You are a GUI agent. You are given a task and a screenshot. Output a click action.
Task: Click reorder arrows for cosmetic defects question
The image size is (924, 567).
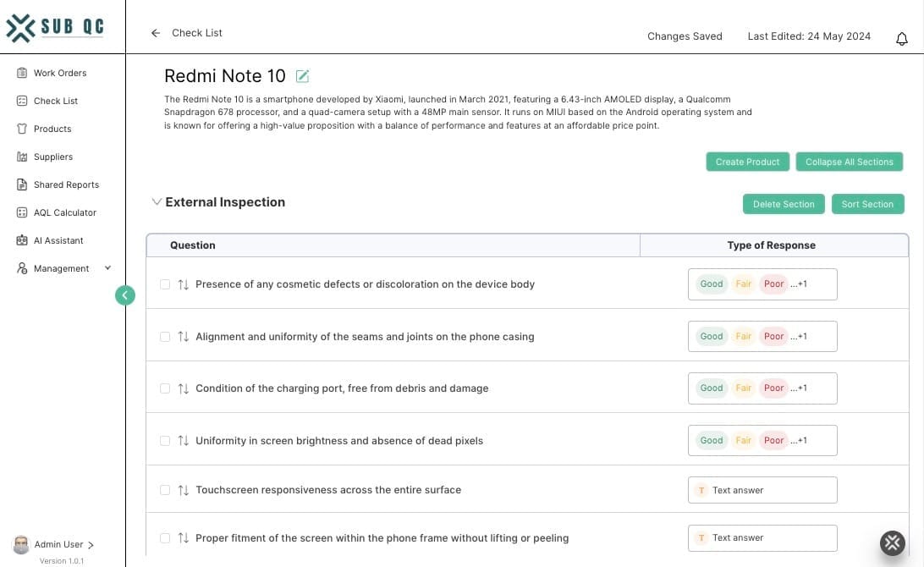coord(184,284)
